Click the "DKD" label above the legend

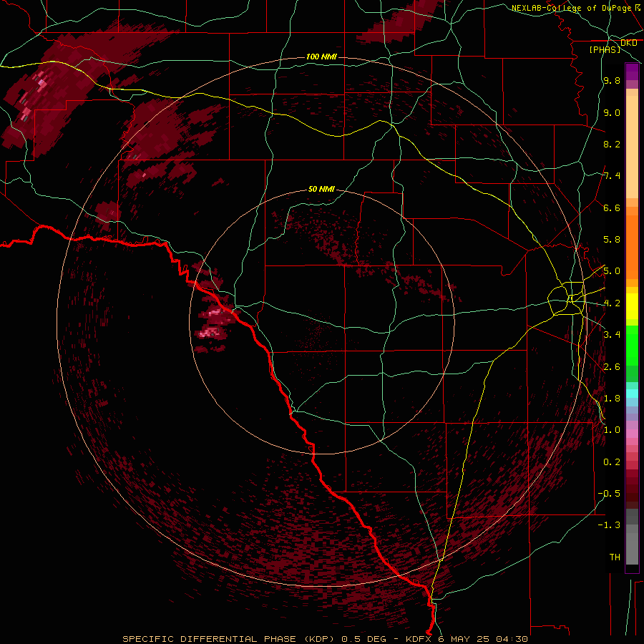click(x=629, y=42)
